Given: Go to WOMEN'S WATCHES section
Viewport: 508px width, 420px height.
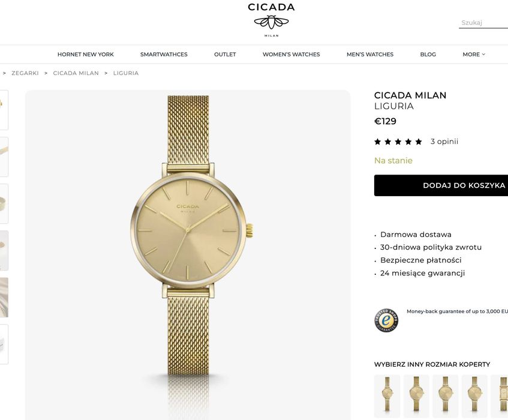Looking at the screenshot, I should pyautogui.click(x=291, y=55).
